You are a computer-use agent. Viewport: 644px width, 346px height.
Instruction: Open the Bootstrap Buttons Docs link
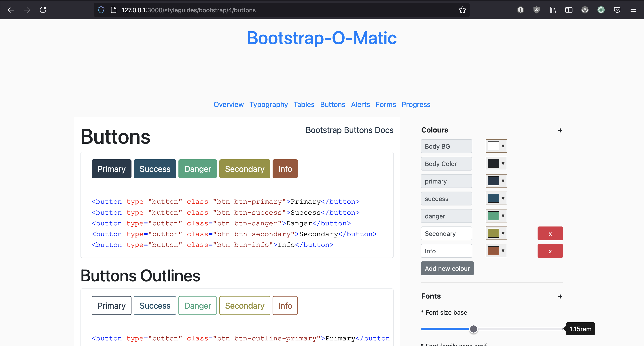(x=349, y=130)
